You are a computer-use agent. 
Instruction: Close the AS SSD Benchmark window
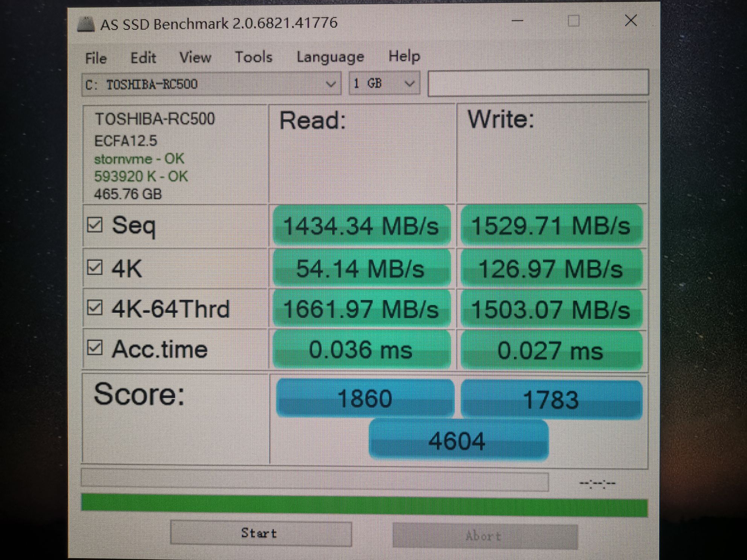pos(631,20)
